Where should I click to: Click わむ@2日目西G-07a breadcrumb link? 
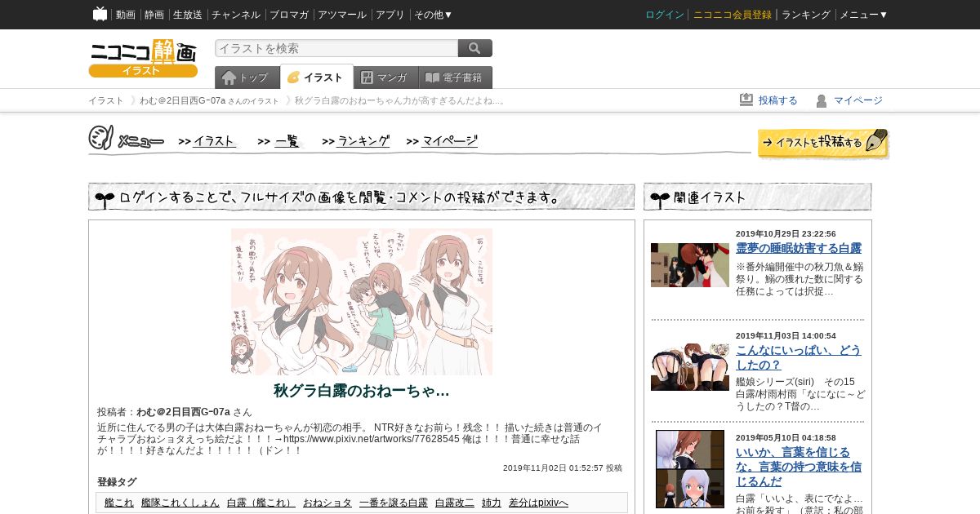(x=182, y=100)
